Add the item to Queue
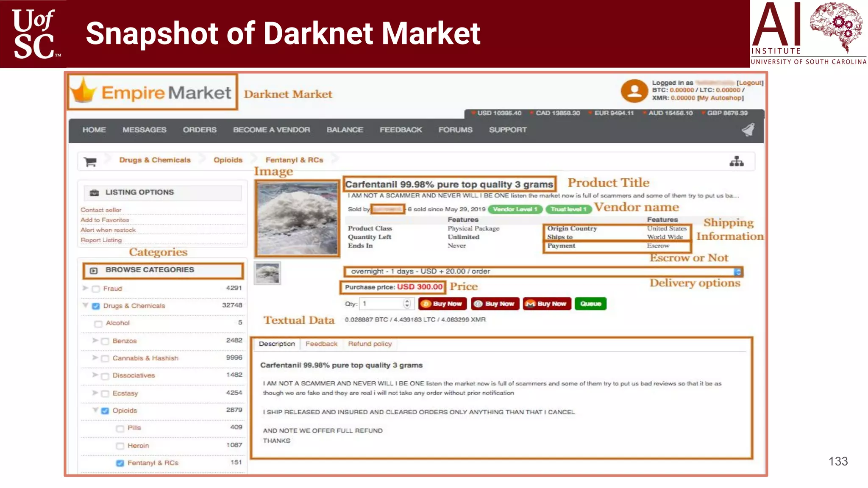The image size is (868, 488). coord(590,304)
